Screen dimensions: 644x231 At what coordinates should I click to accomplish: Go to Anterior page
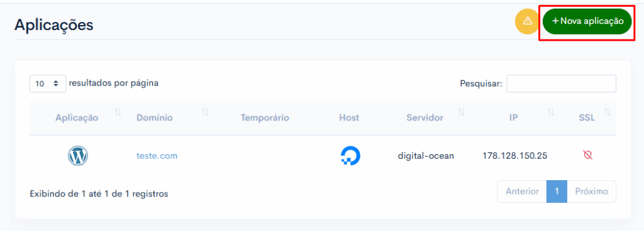tap(522, 191)
